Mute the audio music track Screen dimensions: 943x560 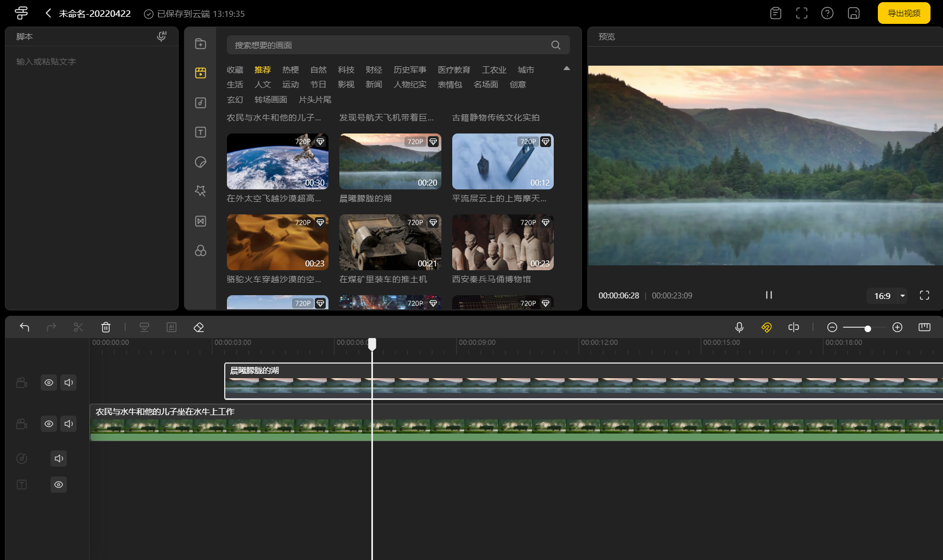coord(59,459)
